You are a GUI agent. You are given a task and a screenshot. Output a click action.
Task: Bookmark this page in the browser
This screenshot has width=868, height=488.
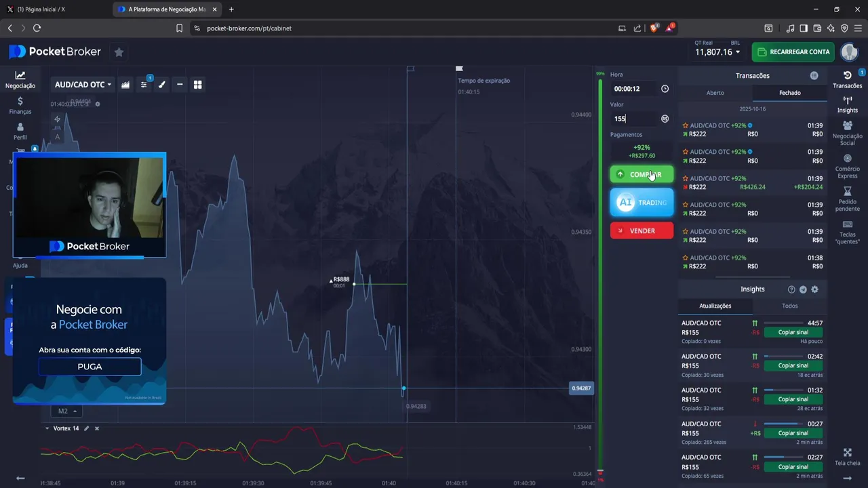179,28
